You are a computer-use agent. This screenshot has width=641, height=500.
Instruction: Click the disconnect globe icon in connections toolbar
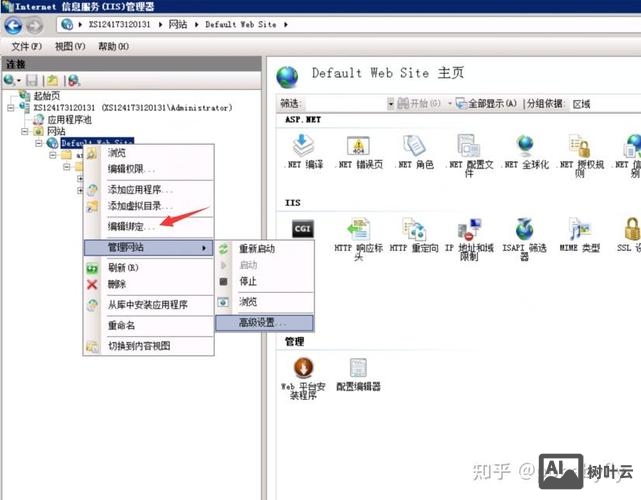(73, 81)
